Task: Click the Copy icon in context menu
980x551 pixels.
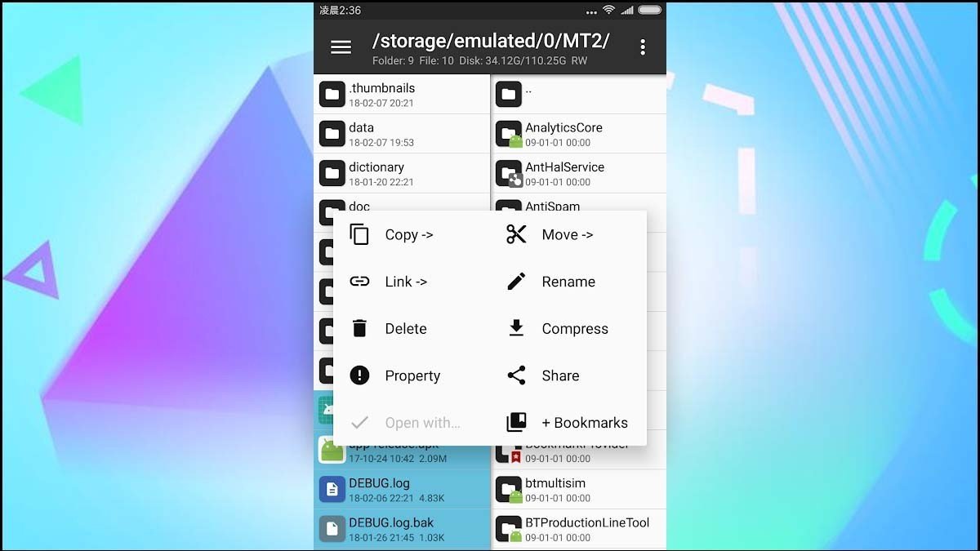Action: (x=359, y=235)
